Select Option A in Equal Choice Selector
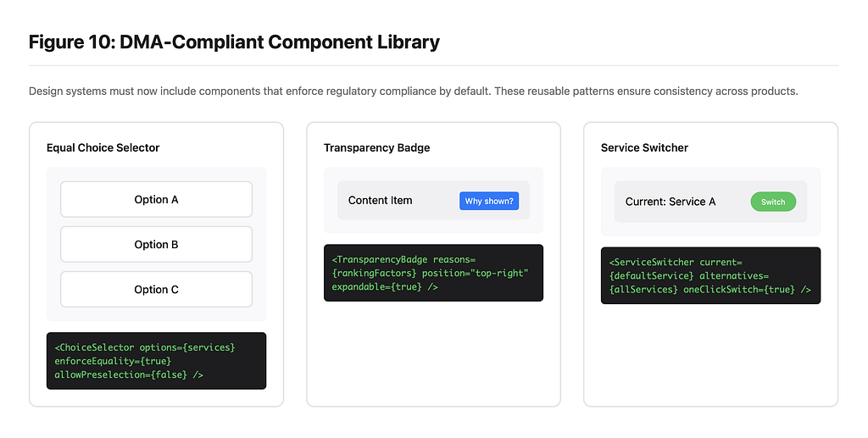The image size is (868, 438). pos(156,199)
